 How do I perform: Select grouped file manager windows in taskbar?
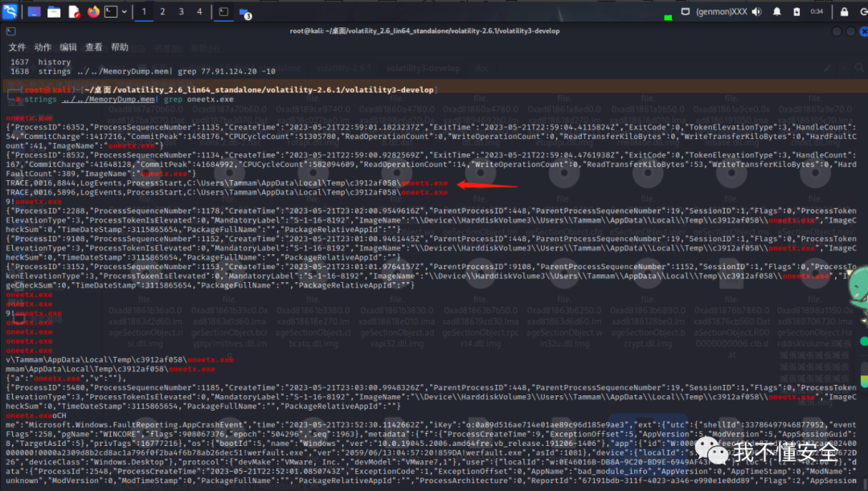[x=244, y=12]
